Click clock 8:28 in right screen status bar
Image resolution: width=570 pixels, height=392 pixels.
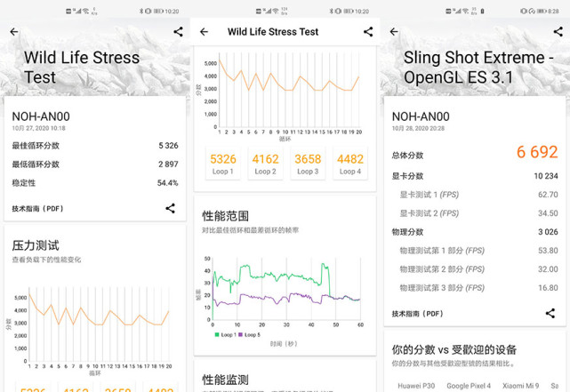pos(553,12)
